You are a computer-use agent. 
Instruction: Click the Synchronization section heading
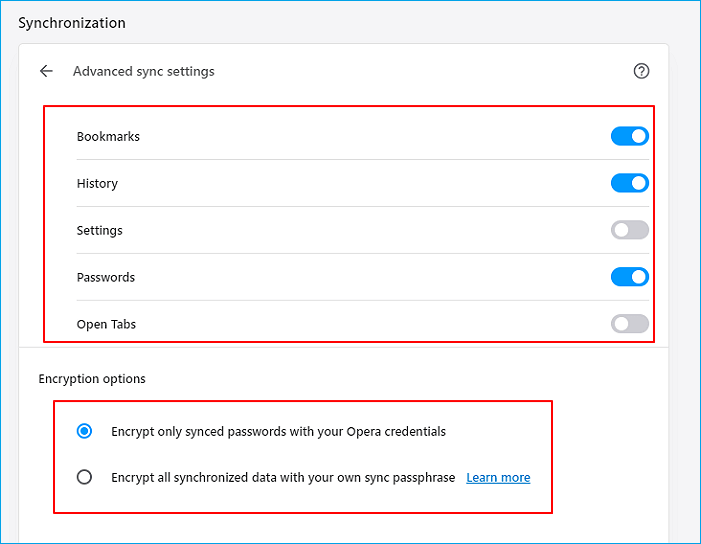pyautogui.click(x=72, y=22)
